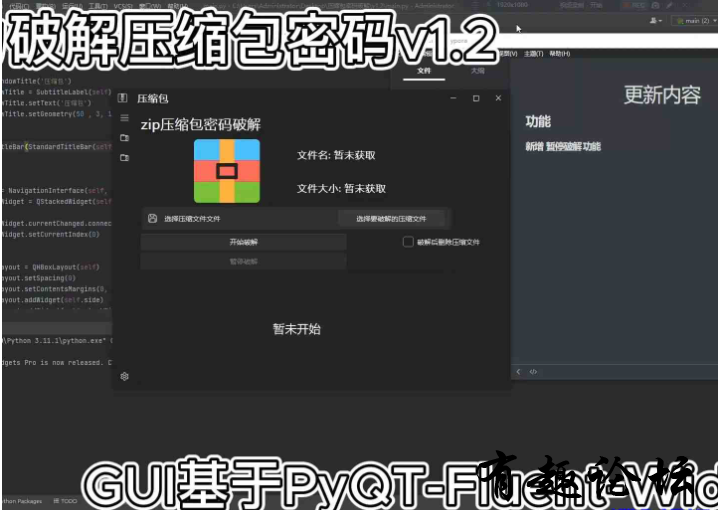
Task: Click the < chevron in right panel footer
Action: click(519, 371)
